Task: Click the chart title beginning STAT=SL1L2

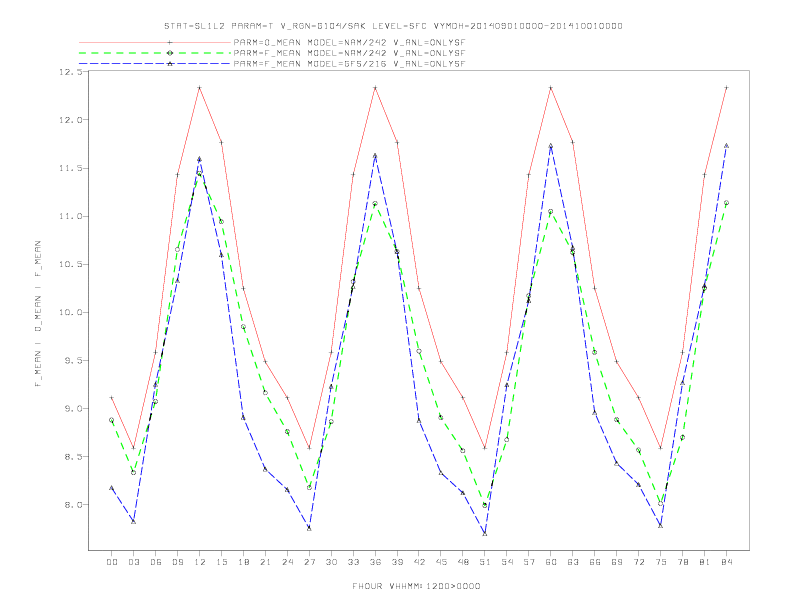Action: coord(393,26)
